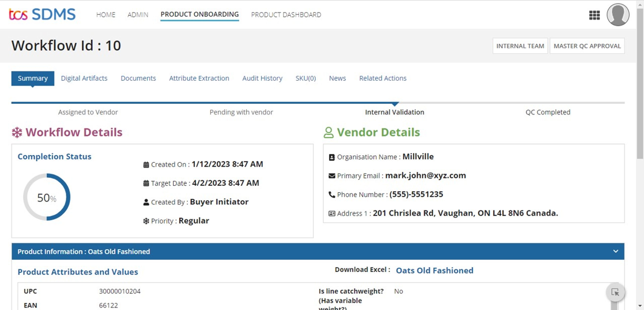This screenshot has height=310, width=644.
Task: Click the Pending with vendor stage
Action: [x=241, y=112]
